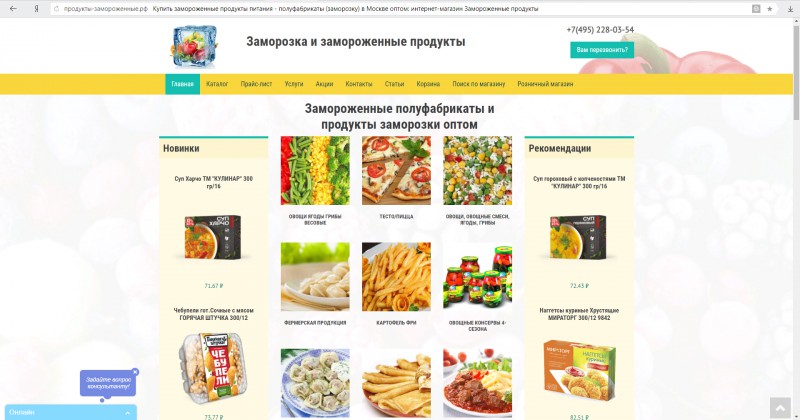Open the Прайс-лист menu item
Viewport: 800px width, 420px height.
point(256,84)
